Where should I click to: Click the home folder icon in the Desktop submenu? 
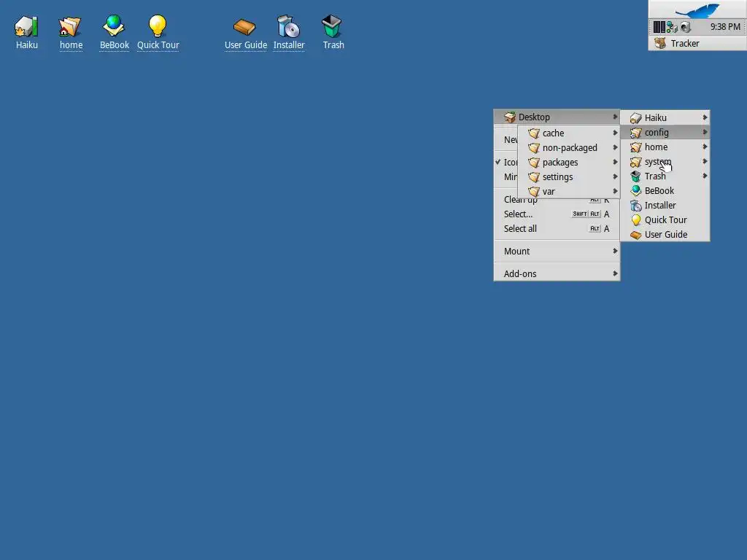[x=635, y=147]
